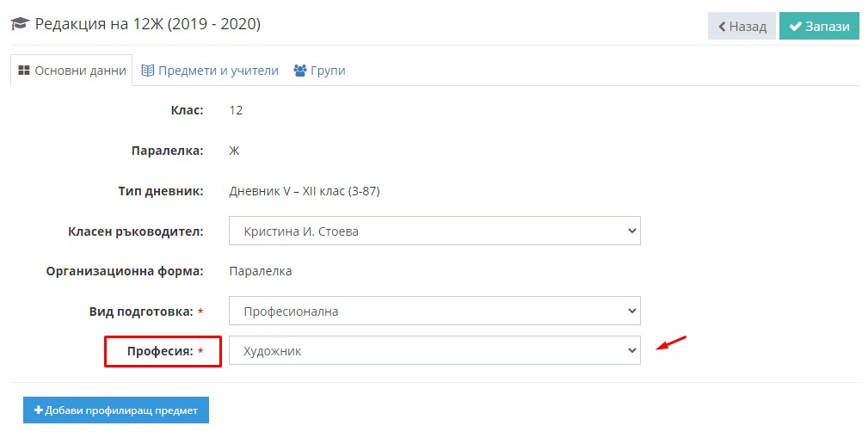
Task: Click the people icon on the Групи tab
Action: click(x=300, y=71)
